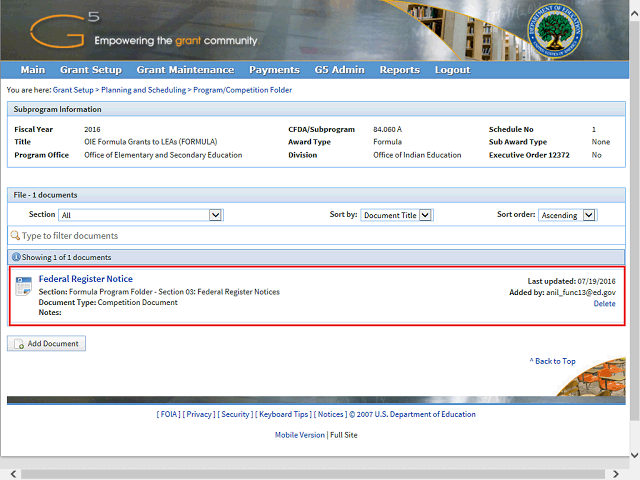Viewport: 640px width, 480px height.
Task: Click the info icon beside Showing documents
Action: (x=15, y=257)
